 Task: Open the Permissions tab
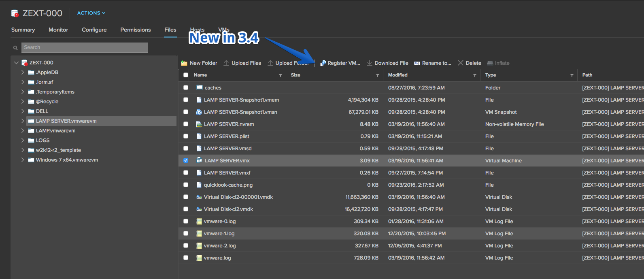pos(136,30)
